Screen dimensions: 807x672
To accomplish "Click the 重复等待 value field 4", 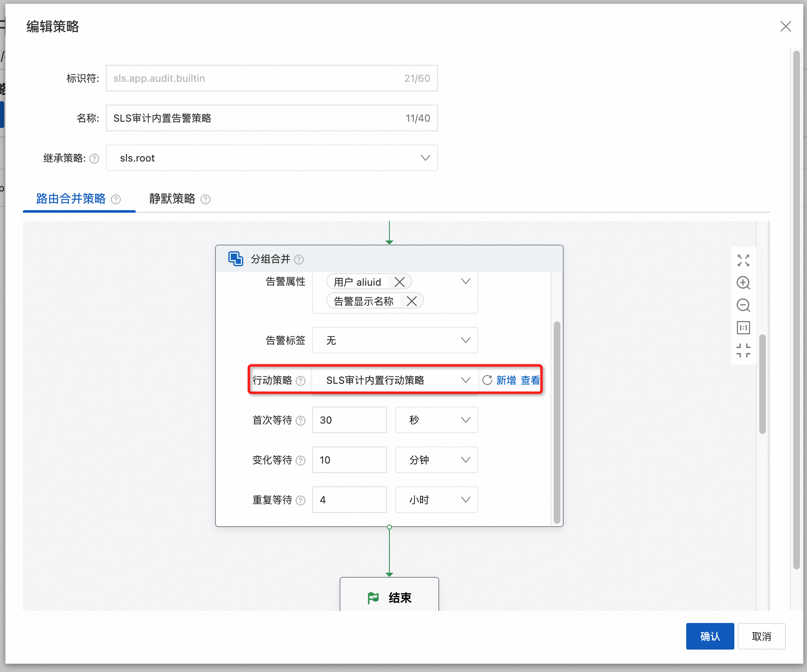I will [350, 500].
